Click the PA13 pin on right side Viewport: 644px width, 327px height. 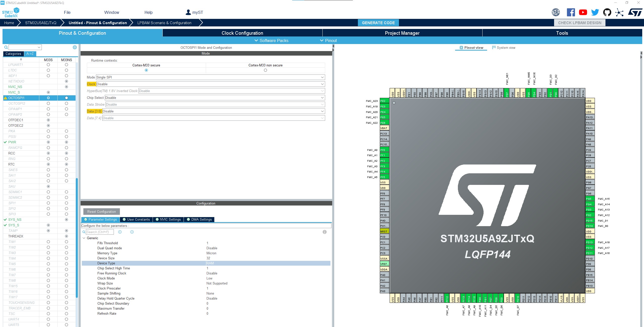590,117
